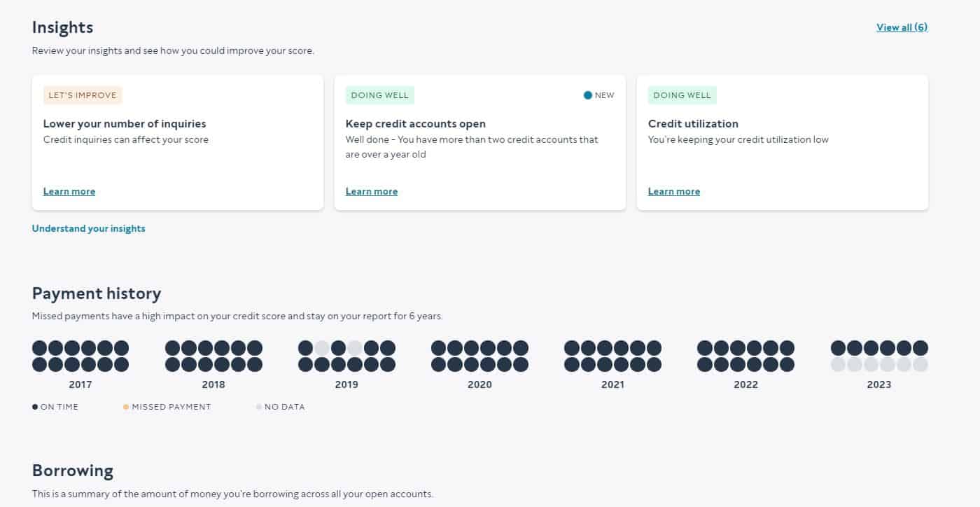Viewport: 980px width, 507px height.
Task: Select a grey no-data dot under 2019
Action: [319, 347]
